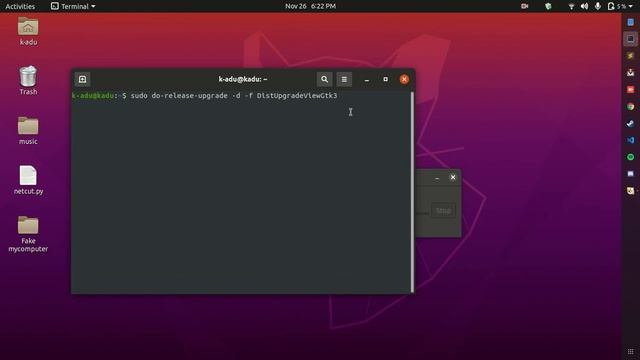Click the screen recording indicator in top bar
The width and height of the screenshot is (640, 360).
tap(524, 6)
